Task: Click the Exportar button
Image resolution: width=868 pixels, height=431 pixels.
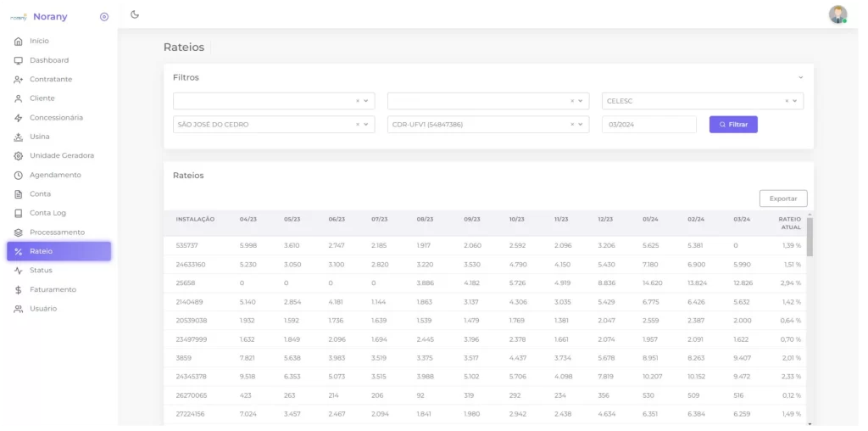Action: pyautogui.click(x=782, y=199)
